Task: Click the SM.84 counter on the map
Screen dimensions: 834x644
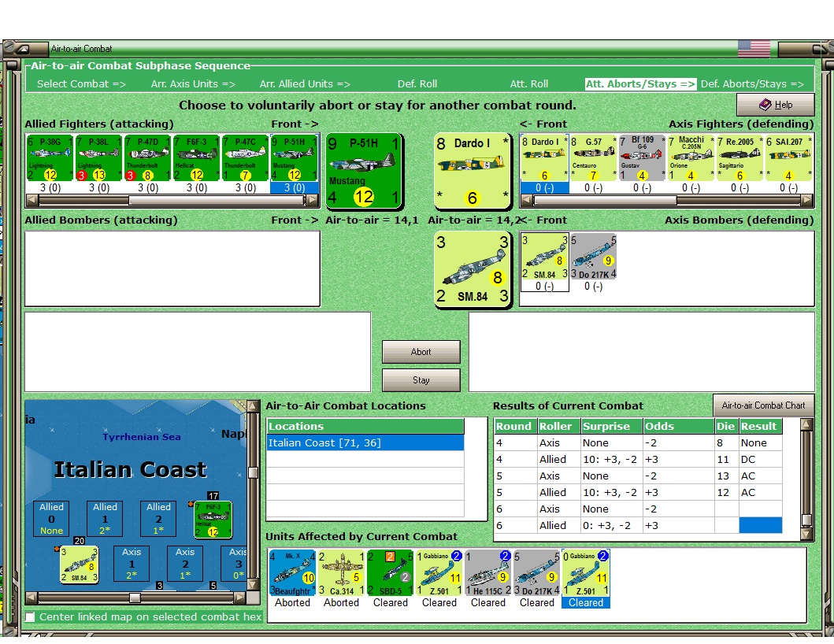Action: [x=80, y=564]
